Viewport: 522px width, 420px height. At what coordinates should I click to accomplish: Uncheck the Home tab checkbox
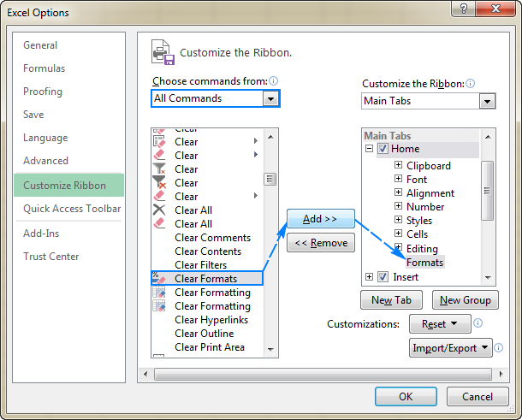(383, 149)
